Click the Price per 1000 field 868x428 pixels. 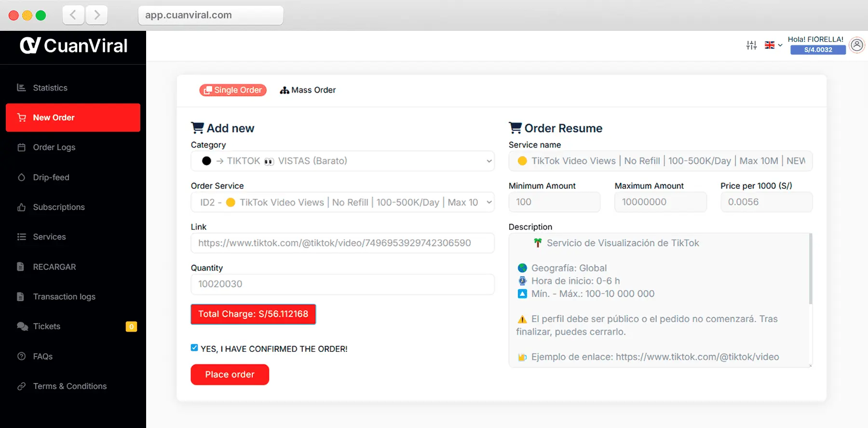(x=767, y=202)
